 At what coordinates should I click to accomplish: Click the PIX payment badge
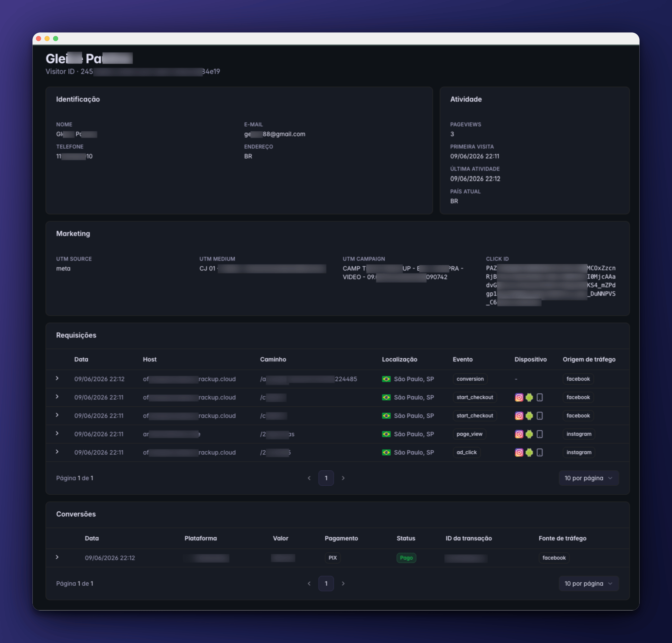(332, 558)
